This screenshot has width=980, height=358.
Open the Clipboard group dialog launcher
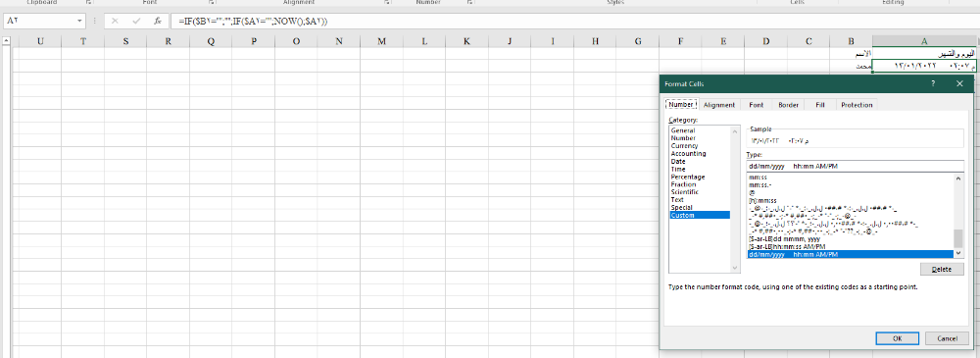click(87, 3)
